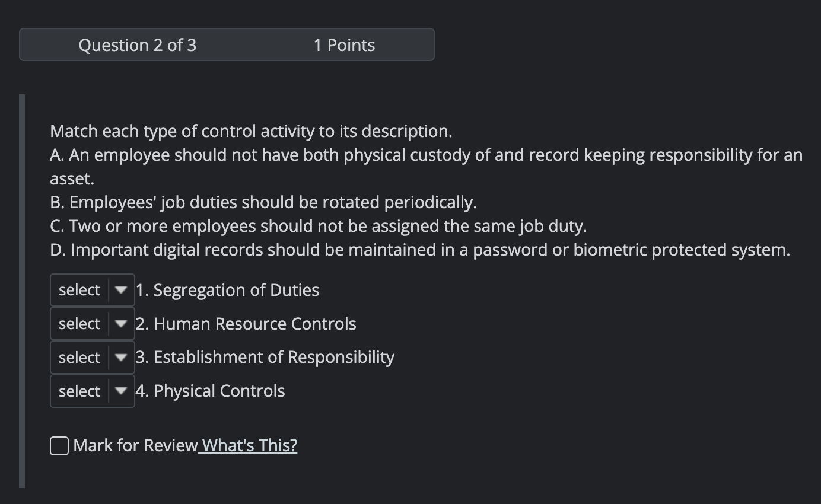Click the arrow icon next to Establishment of Responsibility
This screenshot has height=504, width=821.
coord(121,357)
